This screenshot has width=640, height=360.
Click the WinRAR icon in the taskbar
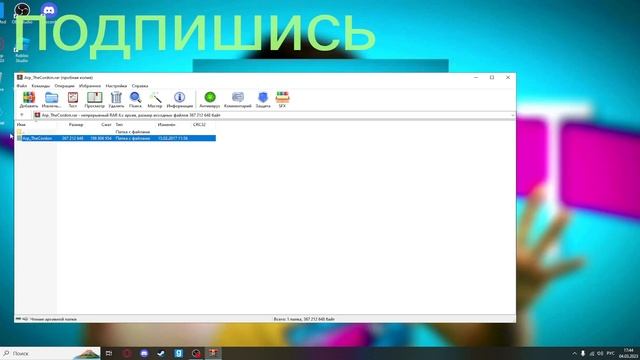[x=213, y=353]
